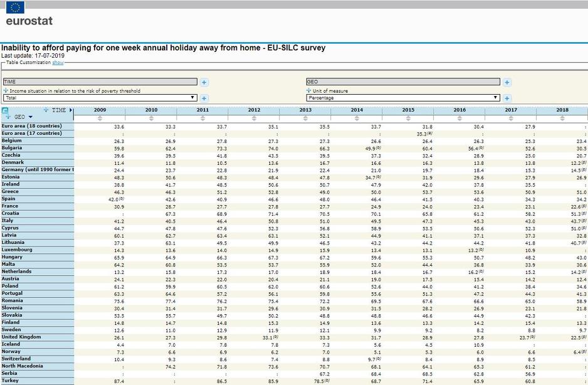The width and height of the screenshot is (588, 385).
Task: Click the plus icon next to Total dropdown
Action: [204, 98]
